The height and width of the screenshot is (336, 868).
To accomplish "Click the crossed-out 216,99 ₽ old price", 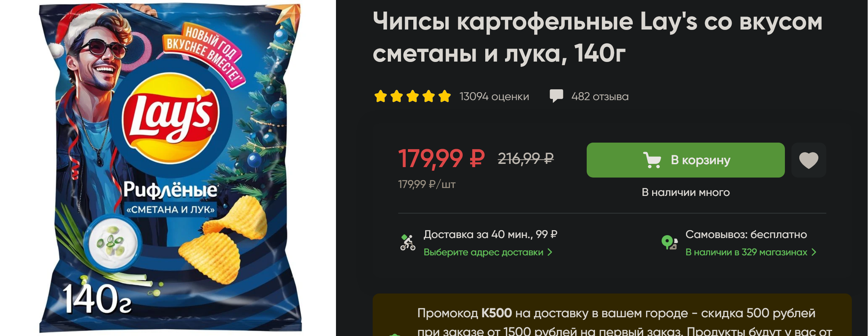I will 526,158.
